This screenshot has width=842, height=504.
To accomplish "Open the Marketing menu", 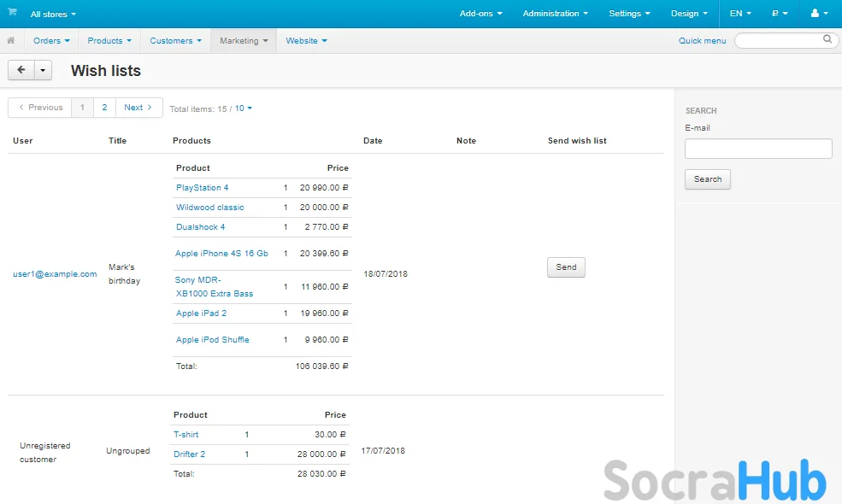I will [x=244, y=41].
